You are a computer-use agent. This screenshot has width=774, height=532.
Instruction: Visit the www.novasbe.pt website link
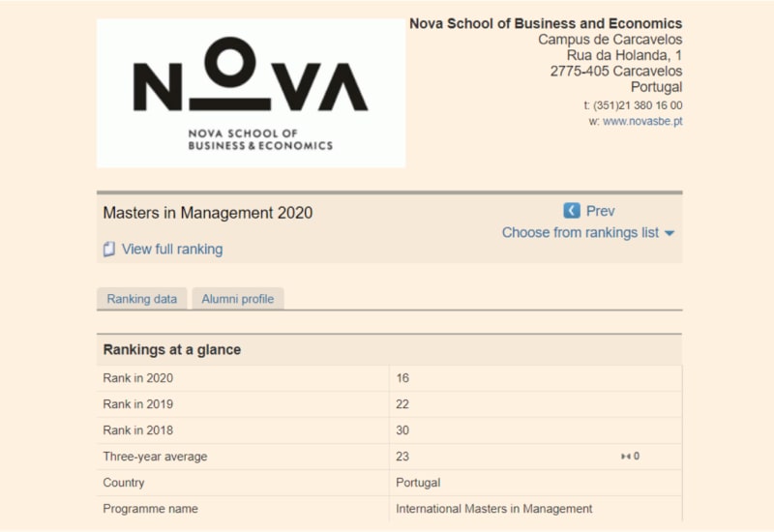pyautogui.click(x=642, y=122)
